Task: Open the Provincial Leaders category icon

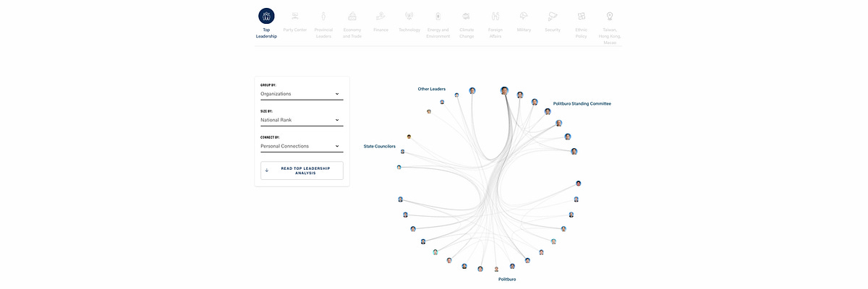Action: (323, 16)
